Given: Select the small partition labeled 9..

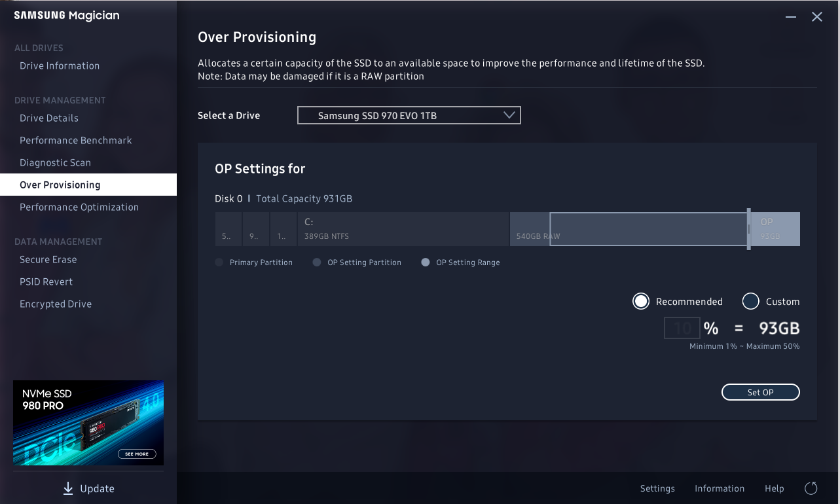Looking at the screenshot, I should 256,229.
